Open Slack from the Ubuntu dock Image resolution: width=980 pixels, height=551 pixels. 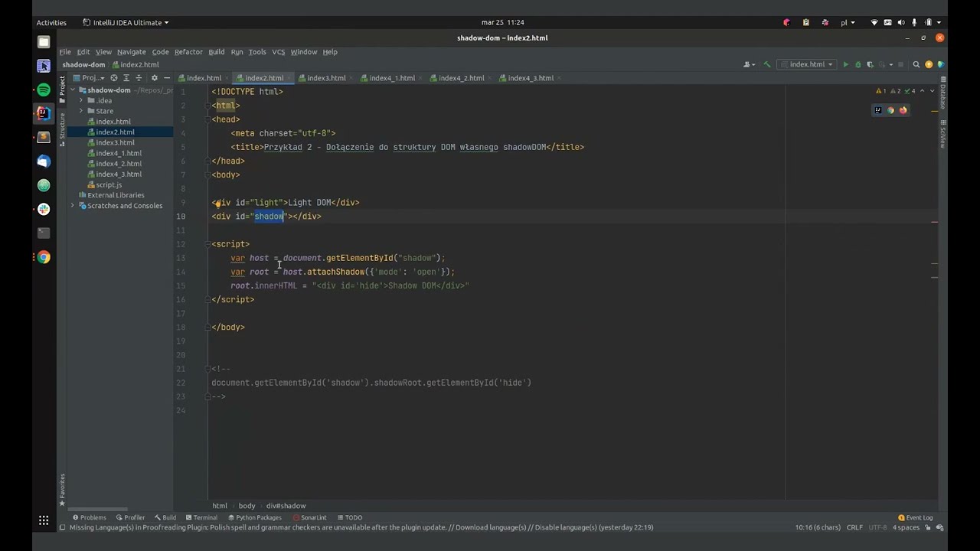pyautogui.click(x=44, y=209)
